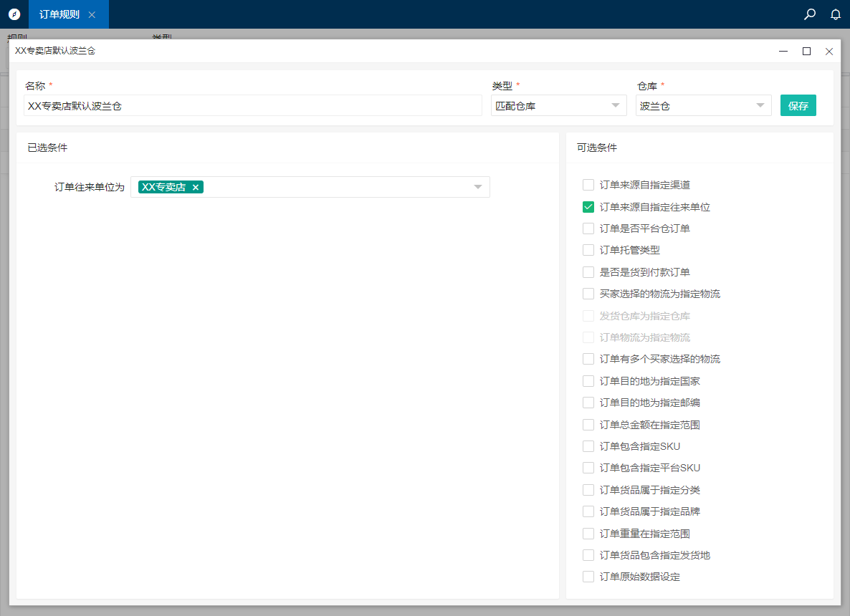Maximize the XX专卖店默认波兰仓 dialog
Screen dimensions: 850x616
point(806,51)
